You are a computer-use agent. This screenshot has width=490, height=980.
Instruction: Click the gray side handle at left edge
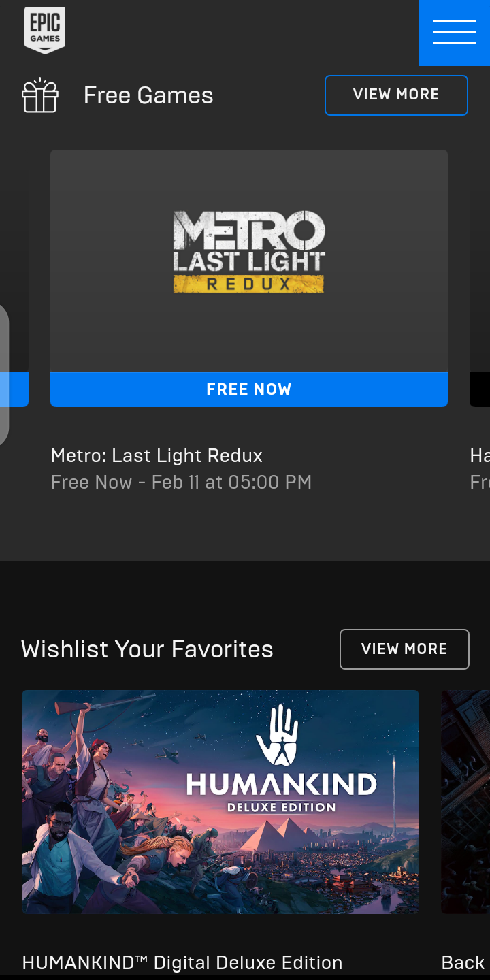[4, 374]
